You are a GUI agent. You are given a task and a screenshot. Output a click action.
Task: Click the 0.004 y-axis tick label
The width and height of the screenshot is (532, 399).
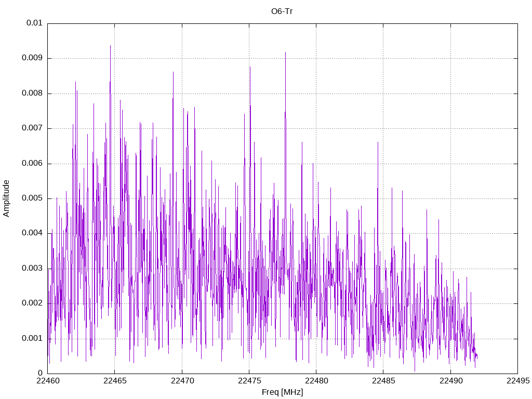point(32,233)
